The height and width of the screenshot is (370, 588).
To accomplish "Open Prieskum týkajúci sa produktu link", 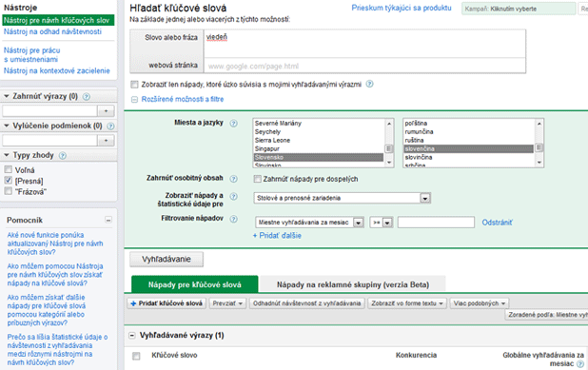I will pyautogui.click(x=402, y=8).
